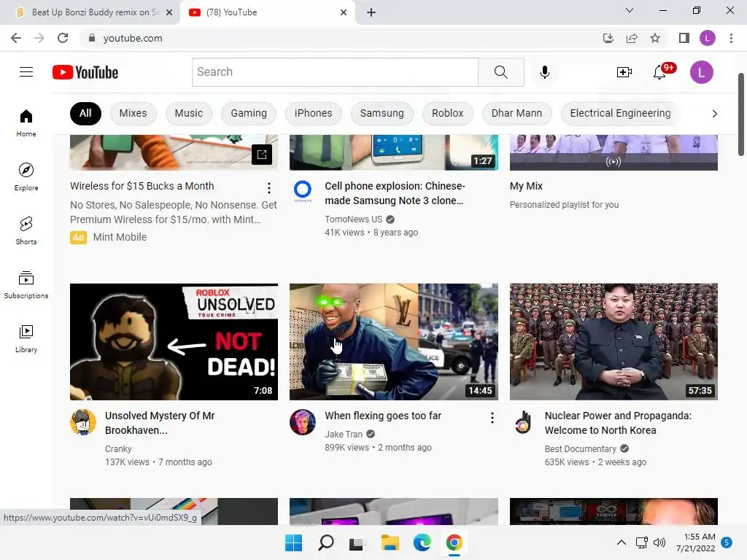Visit Best Documentary channel name link

580,449
